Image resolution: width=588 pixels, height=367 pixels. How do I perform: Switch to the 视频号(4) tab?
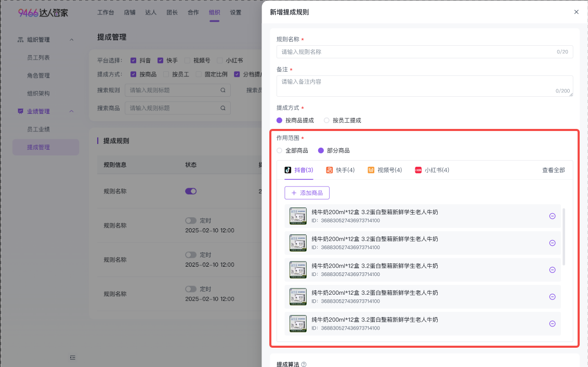pyautogui.click(x=385, y=170)
